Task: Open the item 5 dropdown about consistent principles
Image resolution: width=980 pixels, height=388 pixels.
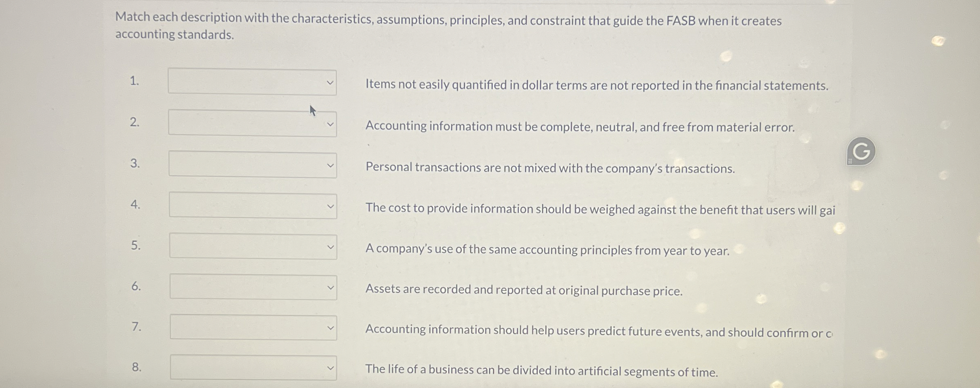Action: [253, 246]
